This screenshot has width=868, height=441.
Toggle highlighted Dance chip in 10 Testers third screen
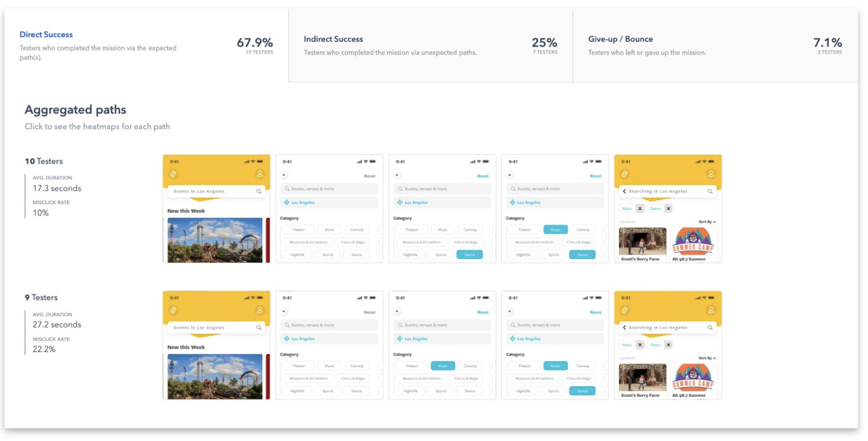tap(469, 255)
